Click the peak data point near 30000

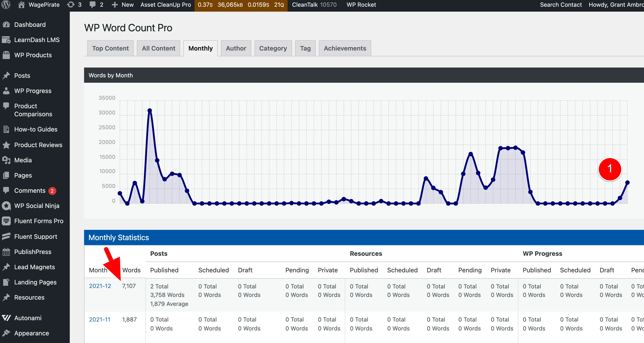point(150,110)
